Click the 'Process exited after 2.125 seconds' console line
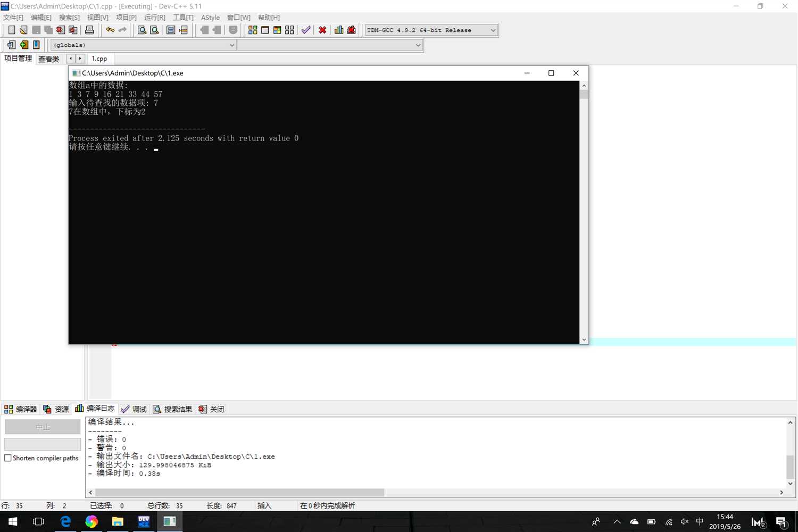Screen dimensions: 798x532 pos(184,138)
